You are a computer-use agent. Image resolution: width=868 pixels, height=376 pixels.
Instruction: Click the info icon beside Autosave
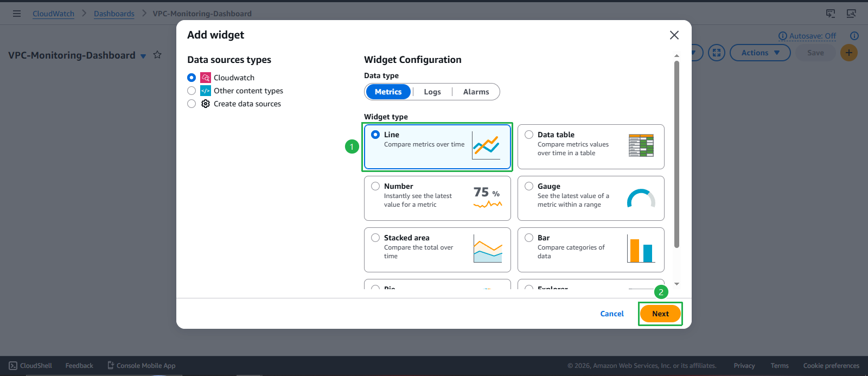[x=783, y=36]
